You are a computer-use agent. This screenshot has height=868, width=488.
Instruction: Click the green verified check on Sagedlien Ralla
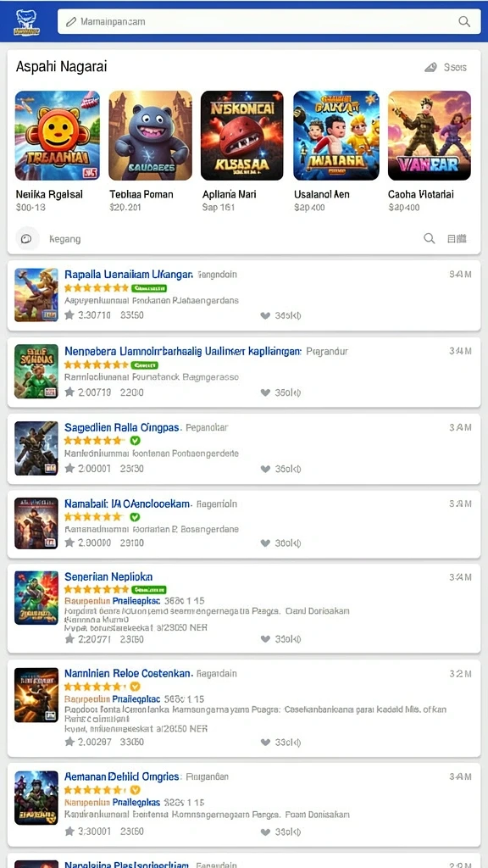[135, 441]
